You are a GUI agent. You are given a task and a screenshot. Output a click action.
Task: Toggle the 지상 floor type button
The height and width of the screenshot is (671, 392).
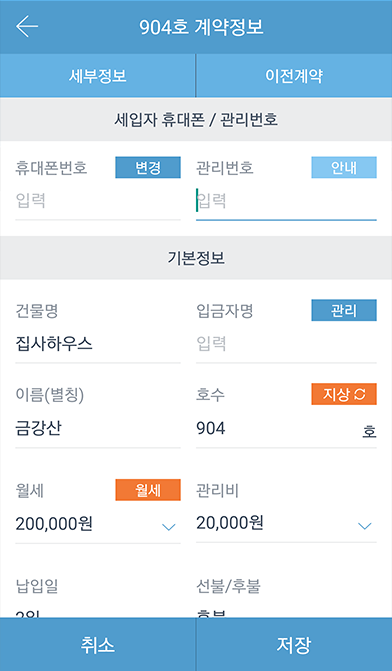tap(344, 394)
